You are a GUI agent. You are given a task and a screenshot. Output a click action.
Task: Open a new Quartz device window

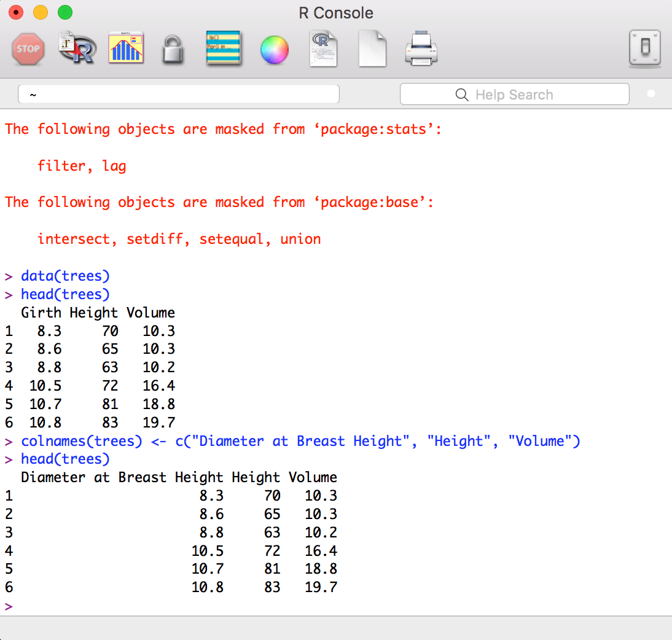coord(125,49)
